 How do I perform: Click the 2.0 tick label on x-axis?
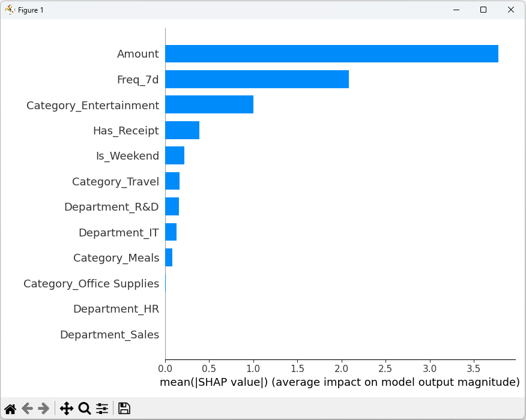coord(341,367)
